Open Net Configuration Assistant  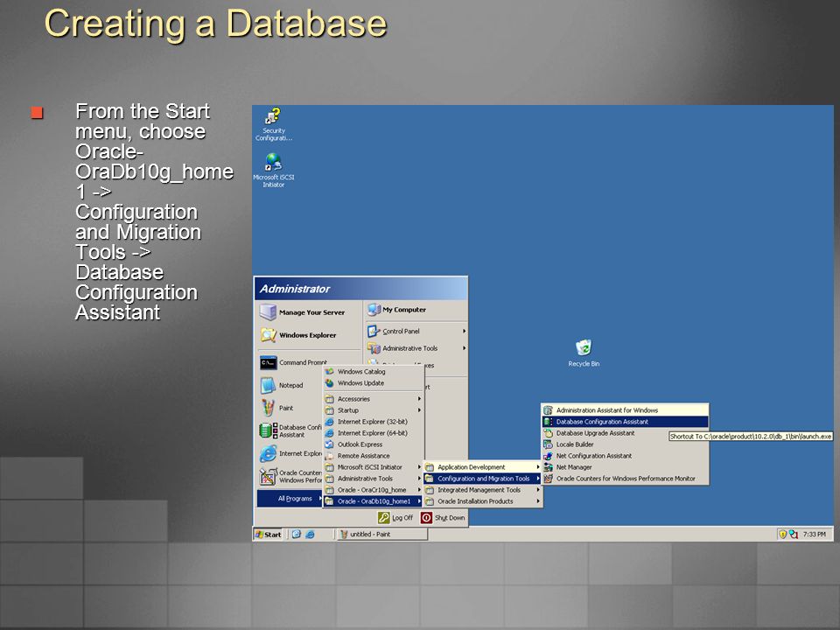[x=625, y=456]
